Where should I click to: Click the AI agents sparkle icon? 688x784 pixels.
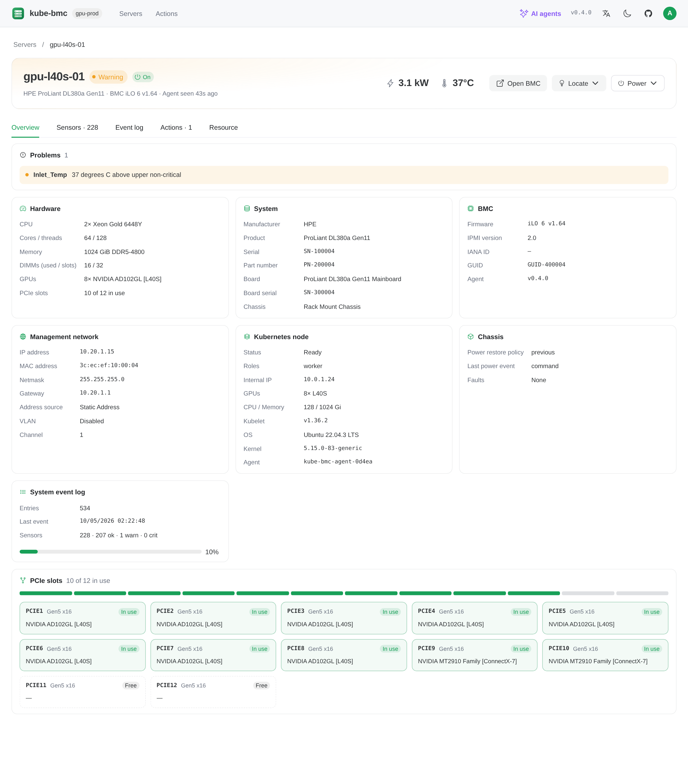[x=524, y=13]
